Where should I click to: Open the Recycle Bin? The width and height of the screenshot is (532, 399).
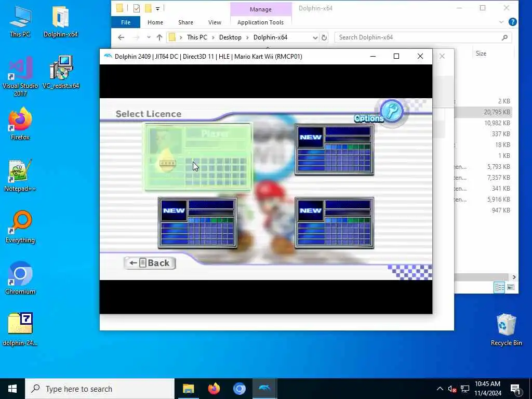click(x=506, y=329)
